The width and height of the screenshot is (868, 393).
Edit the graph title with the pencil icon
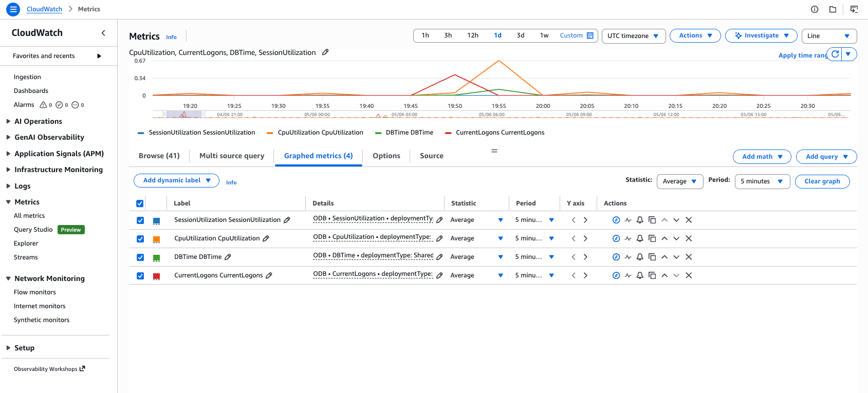(325, 52)
